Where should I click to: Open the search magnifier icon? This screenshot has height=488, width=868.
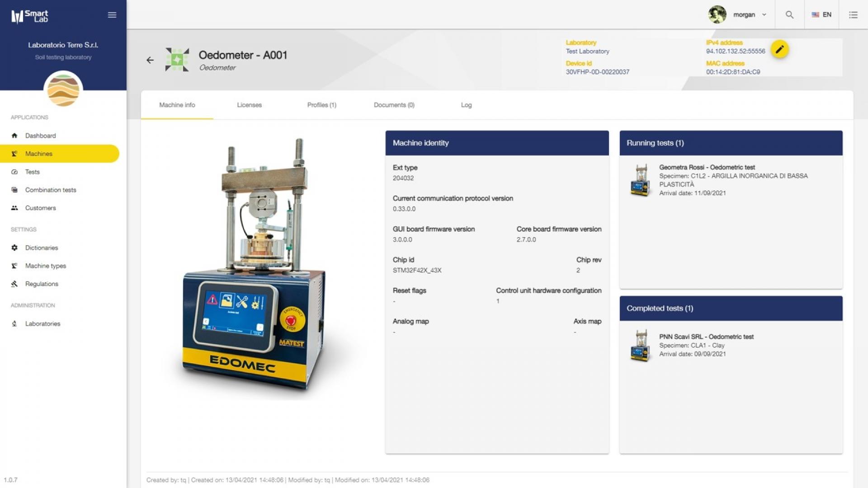[x=789, y=15]
